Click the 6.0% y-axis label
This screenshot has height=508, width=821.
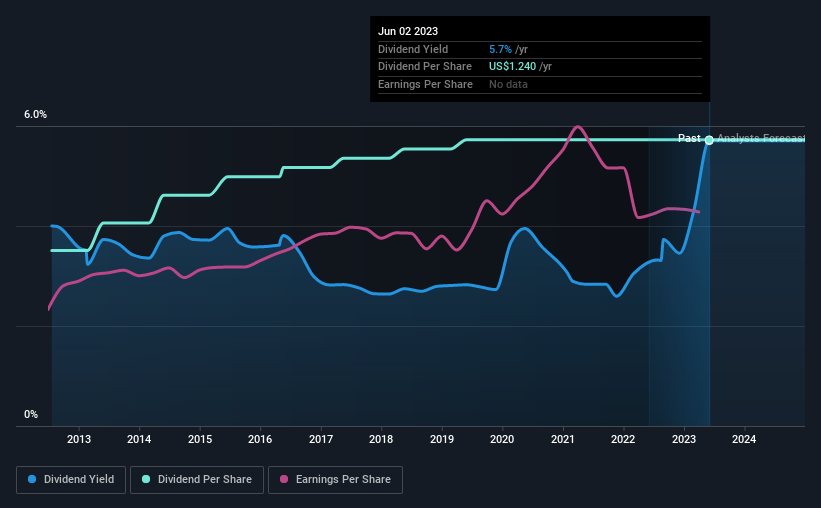[35, 115]
